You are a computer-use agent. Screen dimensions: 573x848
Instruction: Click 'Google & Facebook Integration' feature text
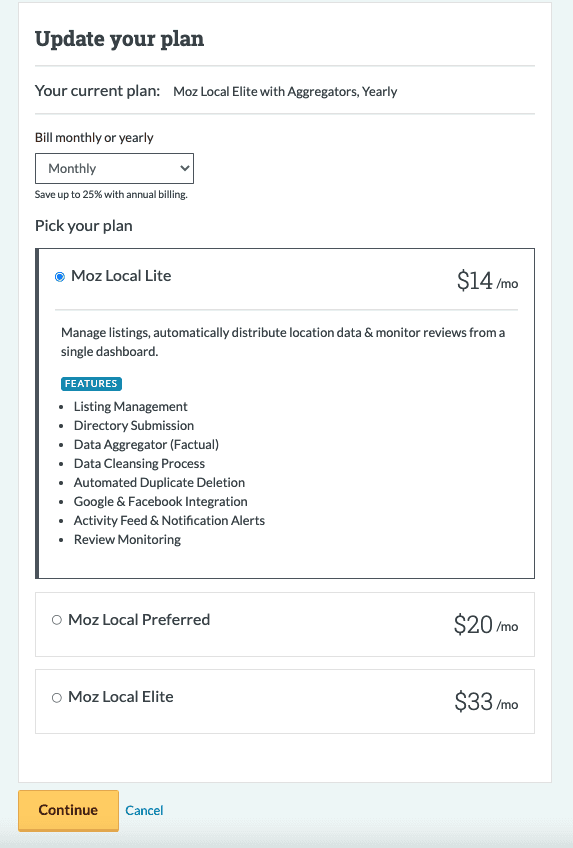point(161,501)
